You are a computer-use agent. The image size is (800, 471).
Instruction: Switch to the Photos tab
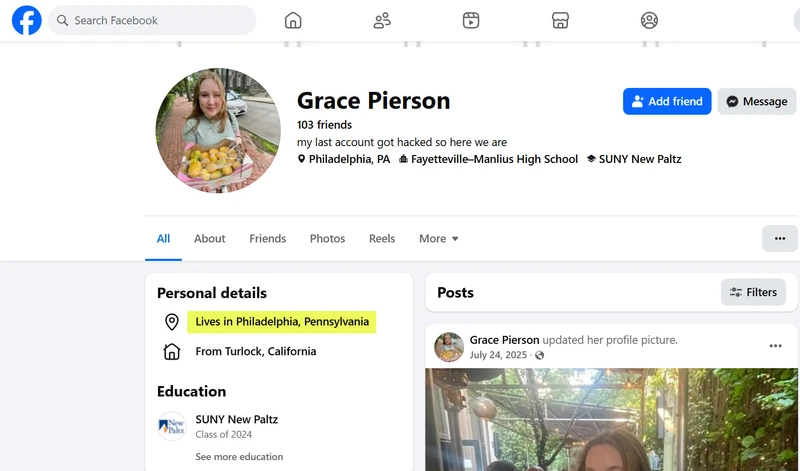(328, 238)
